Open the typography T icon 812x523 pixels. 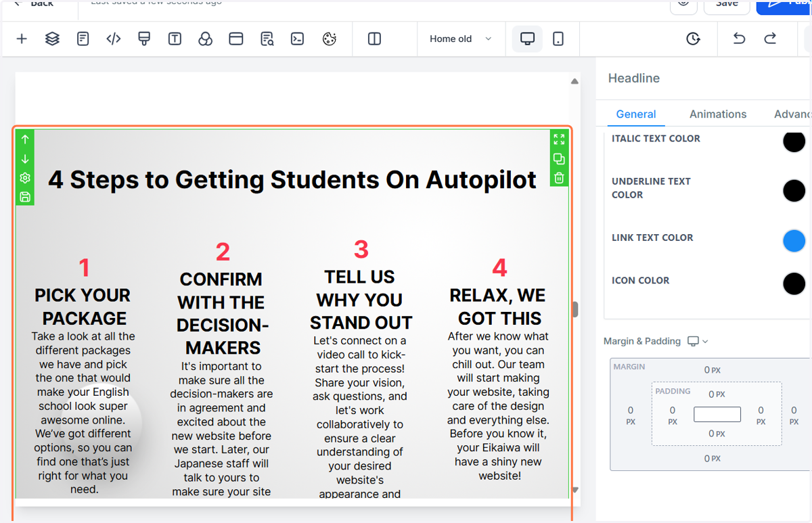click(175, 39)
